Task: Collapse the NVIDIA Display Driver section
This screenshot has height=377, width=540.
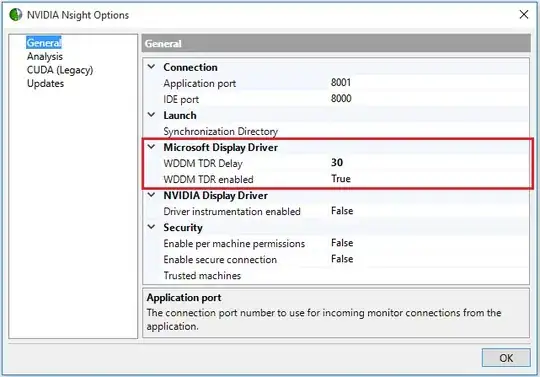Action: click(152, 195)
